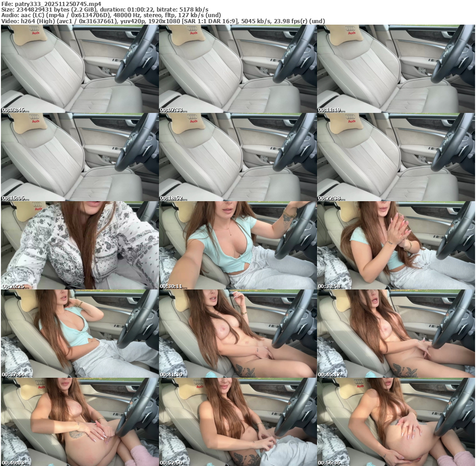Image resolution: width=476 pixels, height=466 pixels.
Task: Open the thumbnail stamped 00:11:19
Action: pos(396,69)
